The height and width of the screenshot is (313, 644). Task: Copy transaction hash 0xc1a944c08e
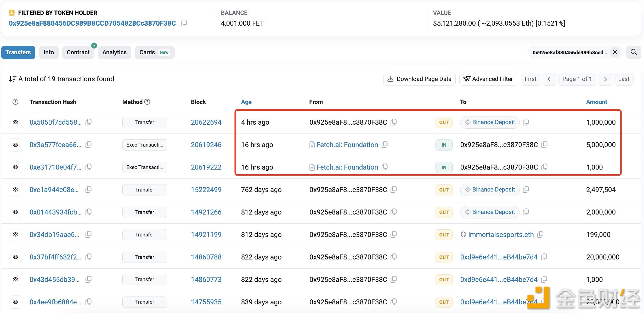(x=89, y=189)
